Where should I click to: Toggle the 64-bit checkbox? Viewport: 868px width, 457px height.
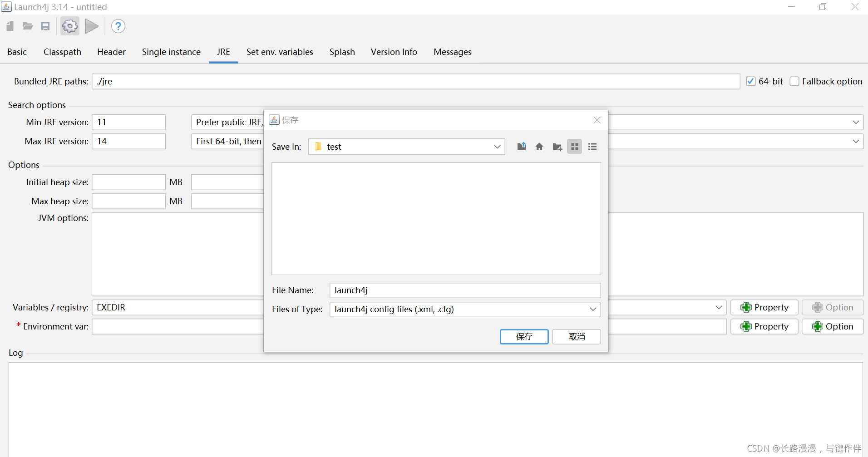pos(751,81)
